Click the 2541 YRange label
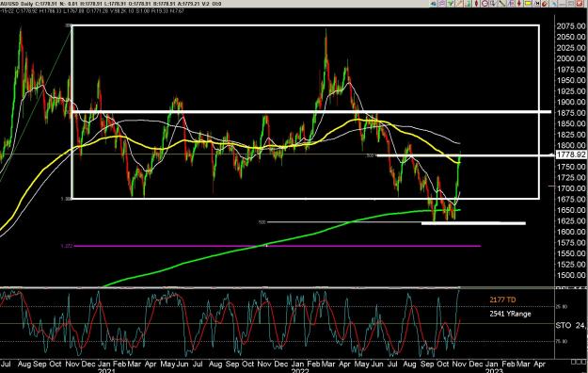Screen dimensions: 588x373 [510, 314]
